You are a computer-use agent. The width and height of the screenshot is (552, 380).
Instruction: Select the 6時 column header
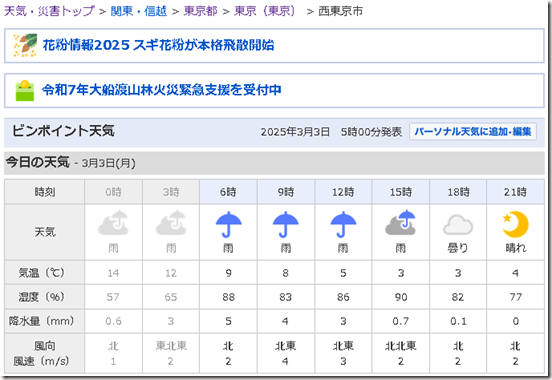pyautogui.click(x=228, y=192)
